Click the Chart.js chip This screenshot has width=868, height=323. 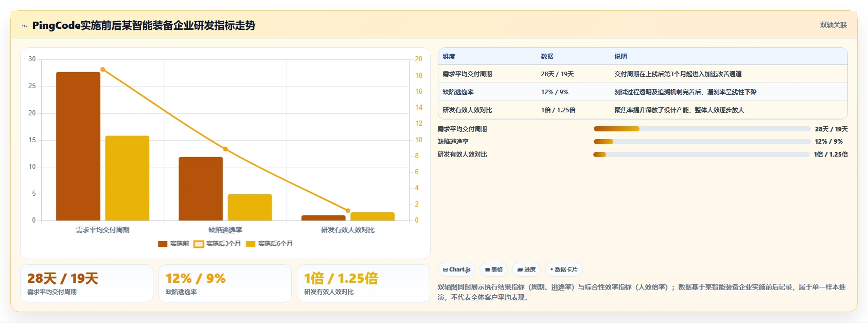(457, 269)
